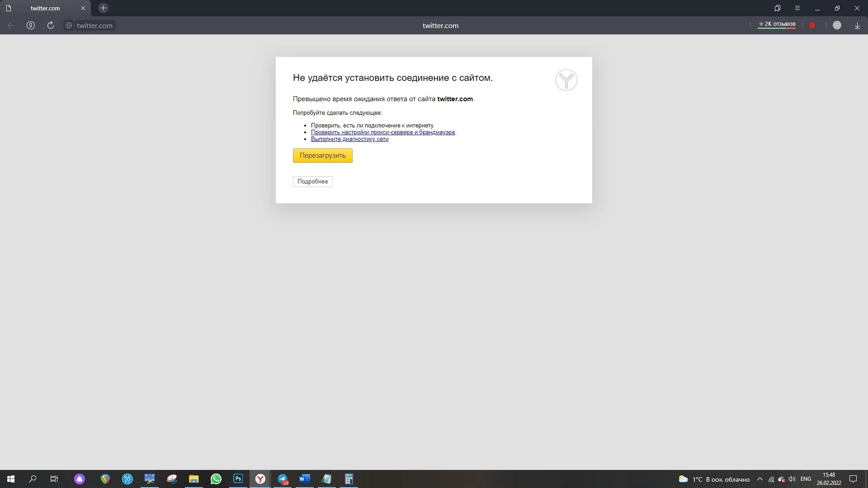Expand the Подробнее details button
The width and height of the screenshot is (868, 488).
point(312,182)
